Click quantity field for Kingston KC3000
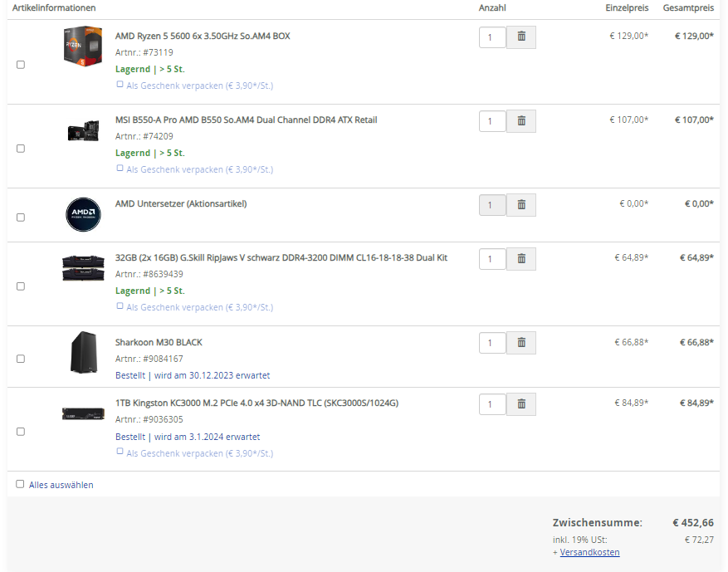 pyautogui.click(x=492, y=404)
